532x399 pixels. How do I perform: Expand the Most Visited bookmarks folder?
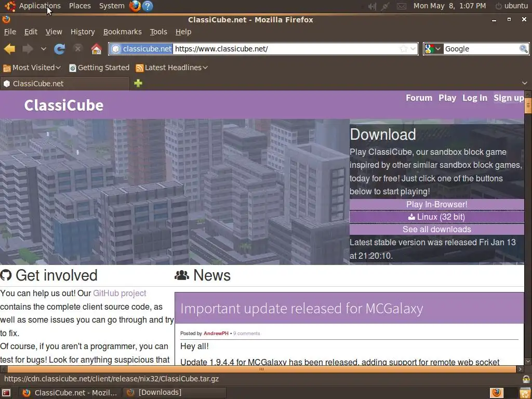[x=32, y=68]
